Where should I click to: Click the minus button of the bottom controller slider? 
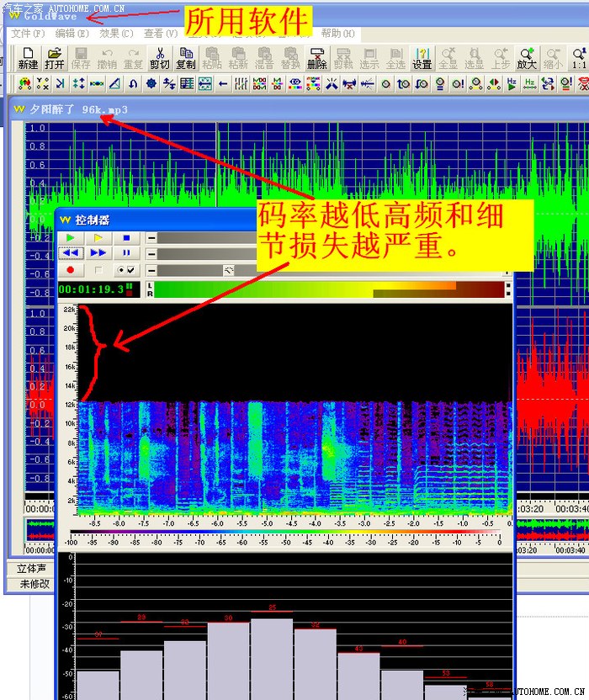pos(151,270)
